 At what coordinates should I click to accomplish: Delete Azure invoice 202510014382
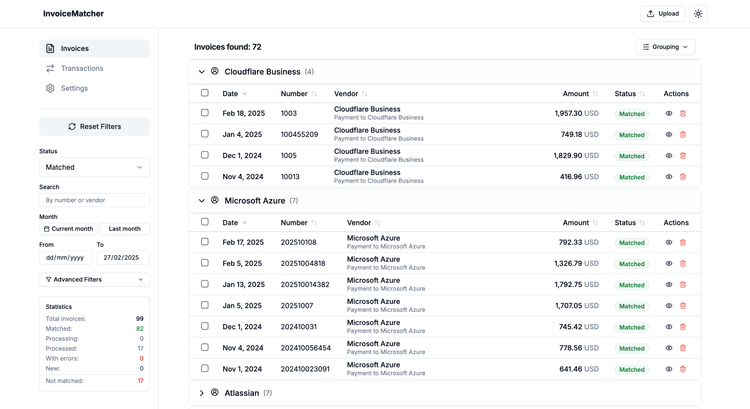point(683,285)
